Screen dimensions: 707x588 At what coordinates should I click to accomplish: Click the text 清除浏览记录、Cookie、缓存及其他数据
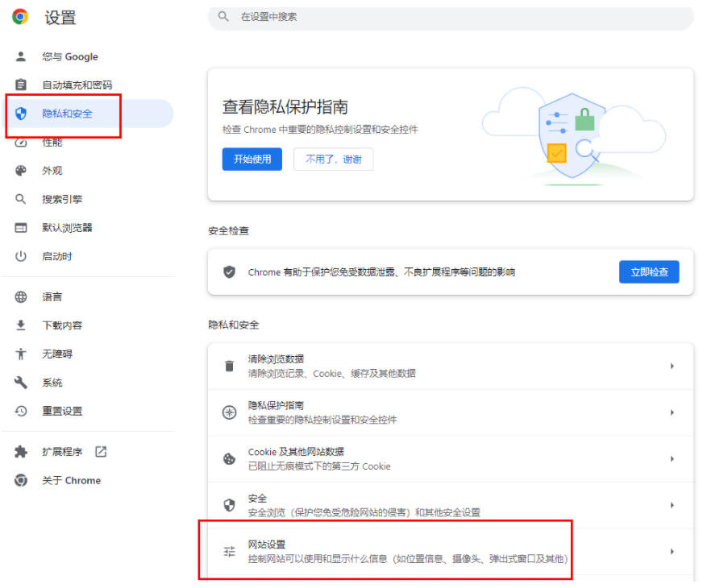pos(332,374)
